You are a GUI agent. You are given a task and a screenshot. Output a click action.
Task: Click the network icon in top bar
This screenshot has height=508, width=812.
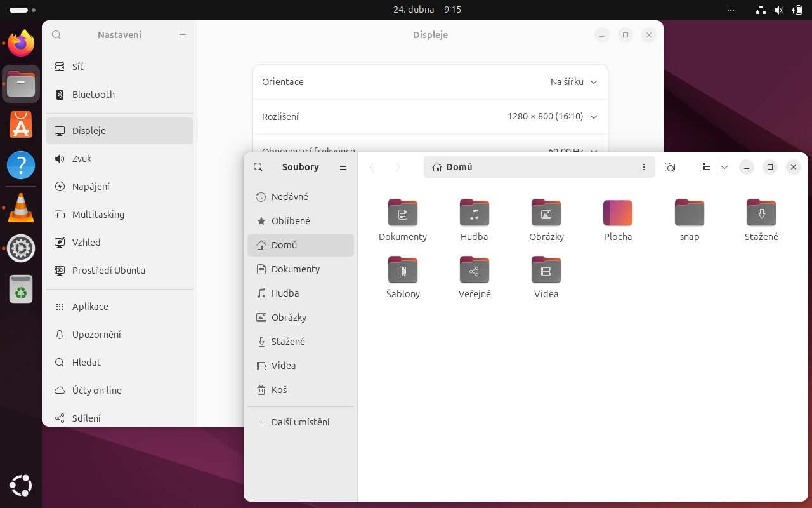coord(761,10)
